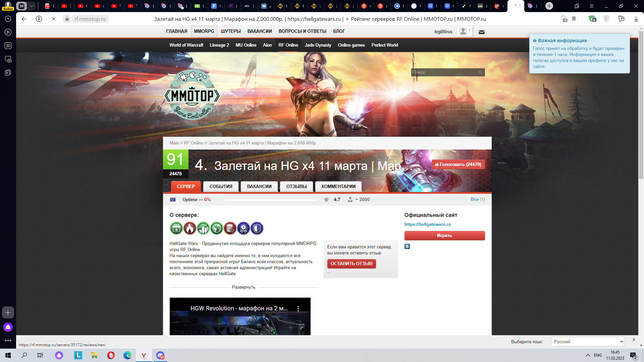Screen dimensions: 644x362
Task: Click the Uptime progress bar
Action: 271,200
